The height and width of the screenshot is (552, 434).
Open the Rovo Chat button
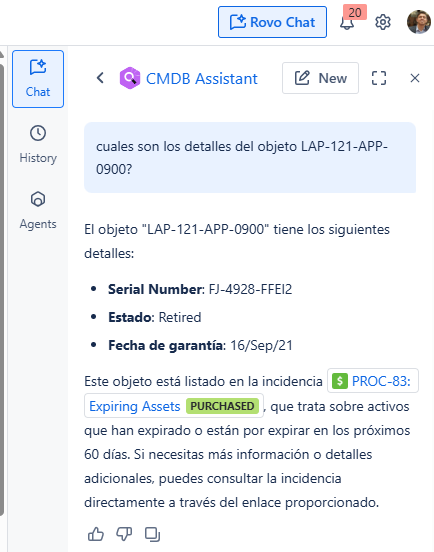pyautogui.click(x=272, y=22)
